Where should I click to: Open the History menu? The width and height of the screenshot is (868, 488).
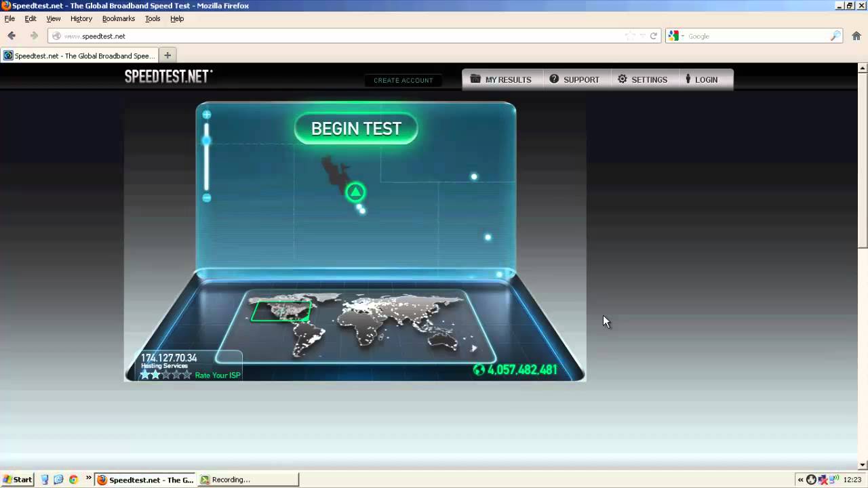[x=81, y=19]
